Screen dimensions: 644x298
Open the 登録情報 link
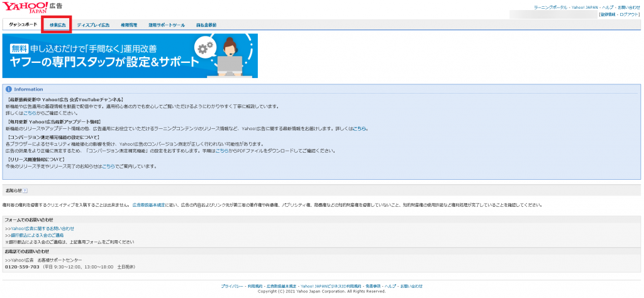pyautogui.click(x=608, y=14)
